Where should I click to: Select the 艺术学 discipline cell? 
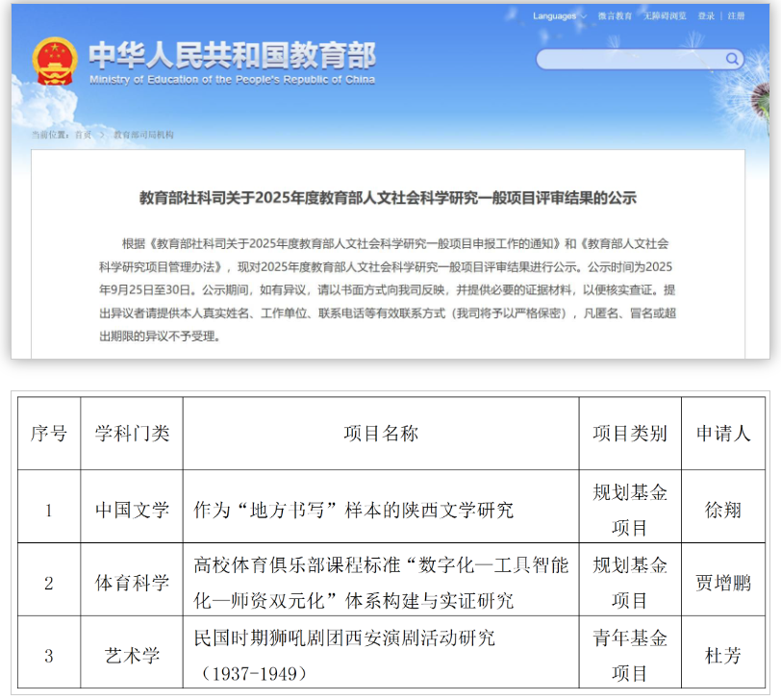point(132,652)
